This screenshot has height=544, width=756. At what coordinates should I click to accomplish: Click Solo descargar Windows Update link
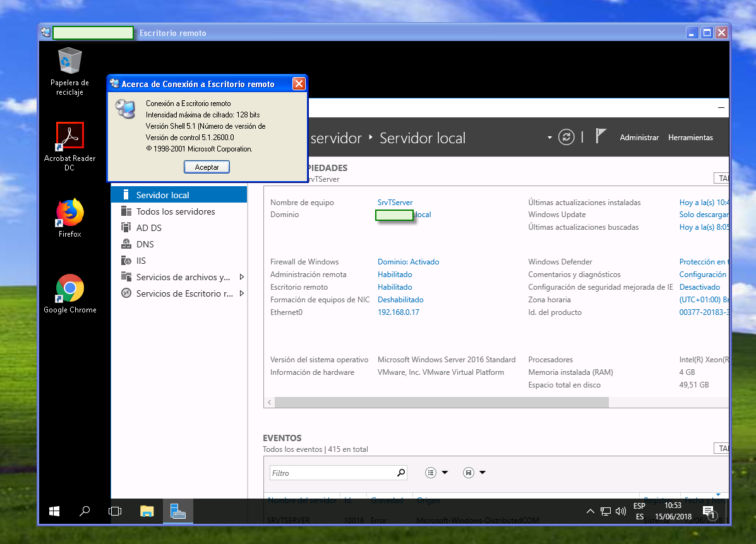(704, 215)
